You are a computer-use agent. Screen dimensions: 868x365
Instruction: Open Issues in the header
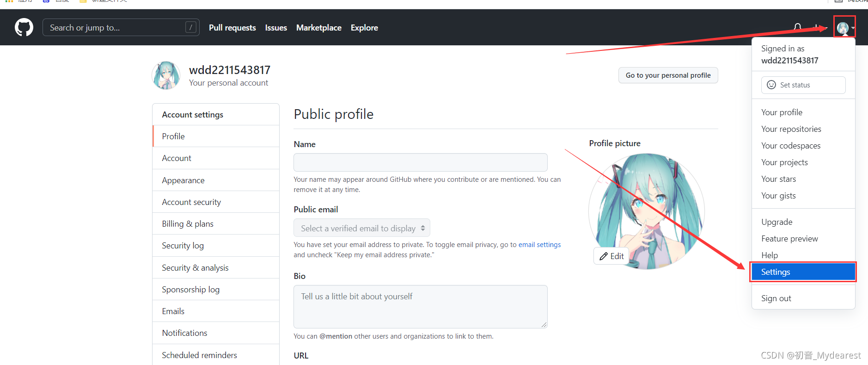point(276,28)
